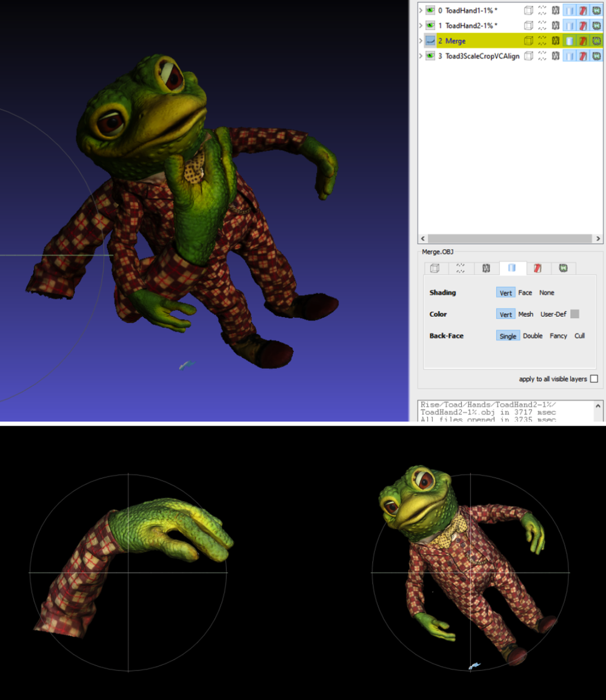Set Shading to None
This screenshot has width=606, height=700.
tap(547, 292)
